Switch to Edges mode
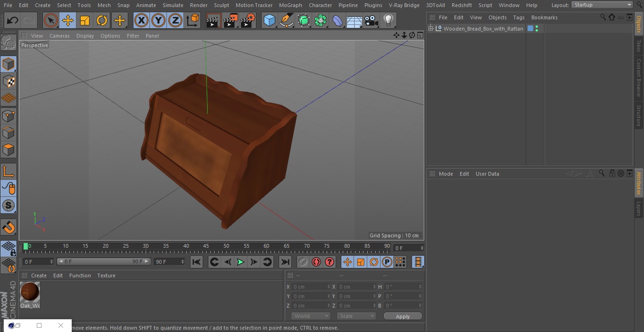This screenshot has width=644, height=332. tap(8, 133)
